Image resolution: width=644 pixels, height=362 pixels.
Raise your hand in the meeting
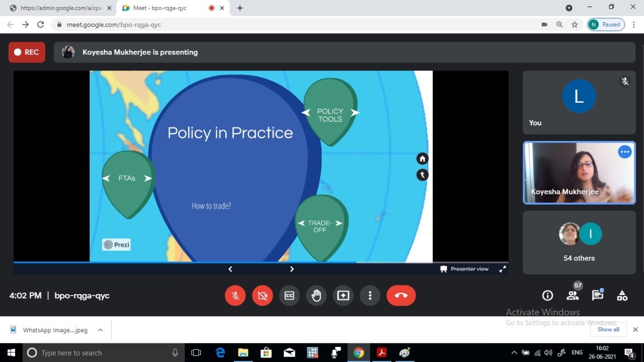pos(316,296)
